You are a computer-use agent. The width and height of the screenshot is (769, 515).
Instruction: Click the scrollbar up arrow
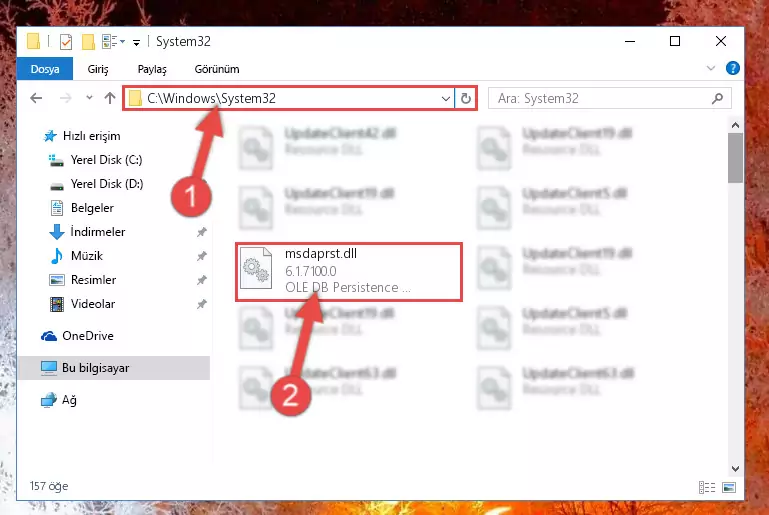pyautogui.click(x=735, y=126)
